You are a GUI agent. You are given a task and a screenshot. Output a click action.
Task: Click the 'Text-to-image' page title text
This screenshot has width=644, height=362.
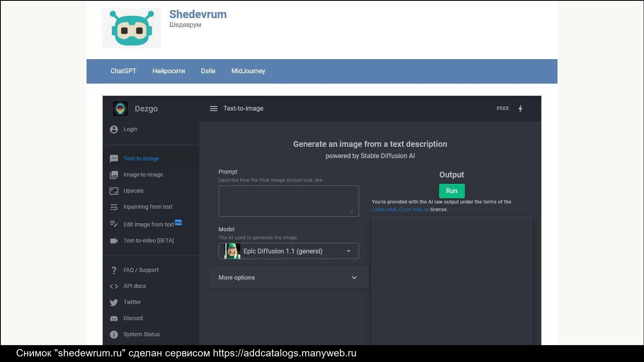244,109
